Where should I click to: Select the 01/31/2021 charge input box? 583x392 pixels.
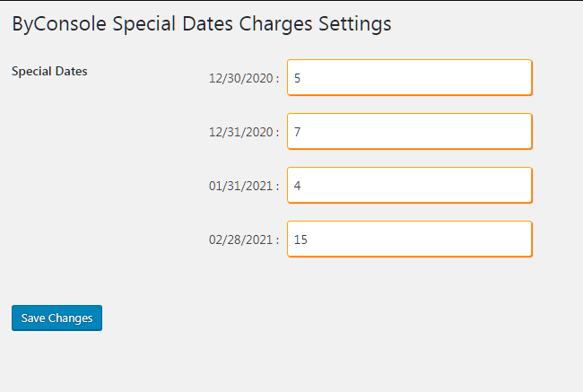pos(410,185)
